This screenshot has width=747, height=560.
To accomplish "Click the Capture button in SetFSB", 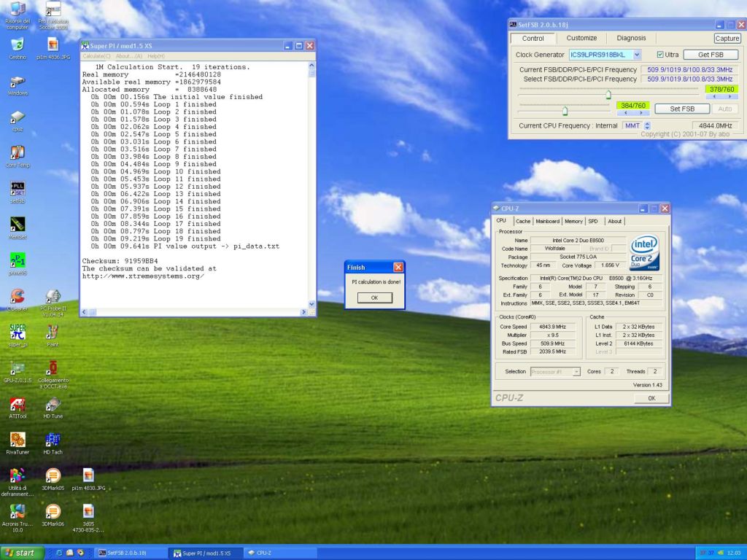I will point(727,39).
